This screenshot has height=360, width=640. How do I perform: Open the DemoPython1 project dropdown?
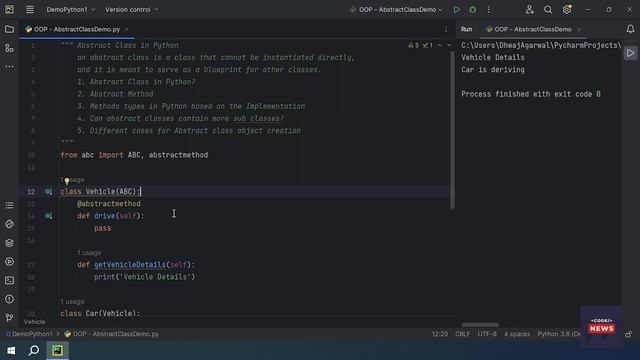pyautogui.click(x=71, y=9)
